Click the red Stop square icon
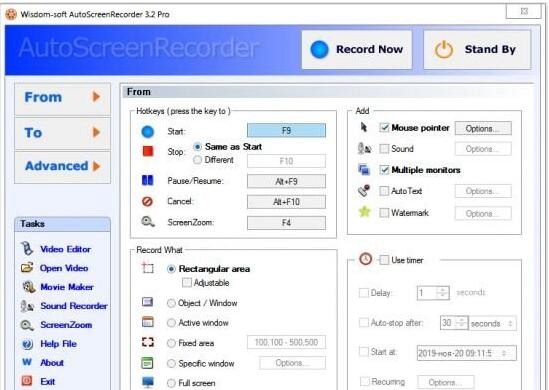The height and width of the screenshot is (390, 549). tap(147, 151)
